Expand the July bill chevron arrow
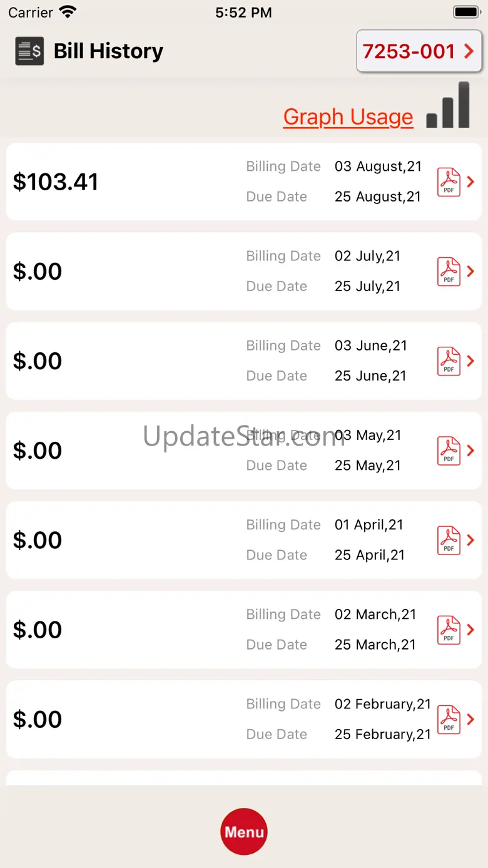 (x=471, y=272)
